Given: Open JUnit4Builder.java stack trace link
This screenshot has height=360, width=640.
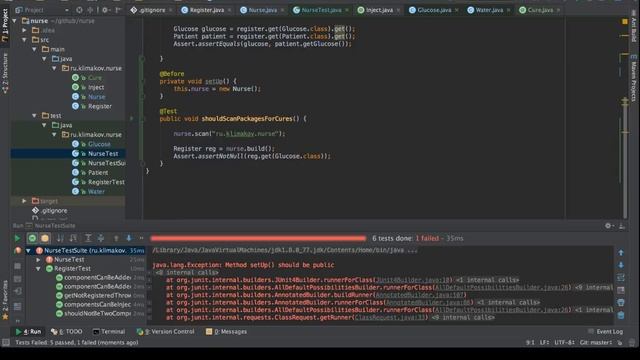Looking at the screenshot, I should [x=412, y=280].
